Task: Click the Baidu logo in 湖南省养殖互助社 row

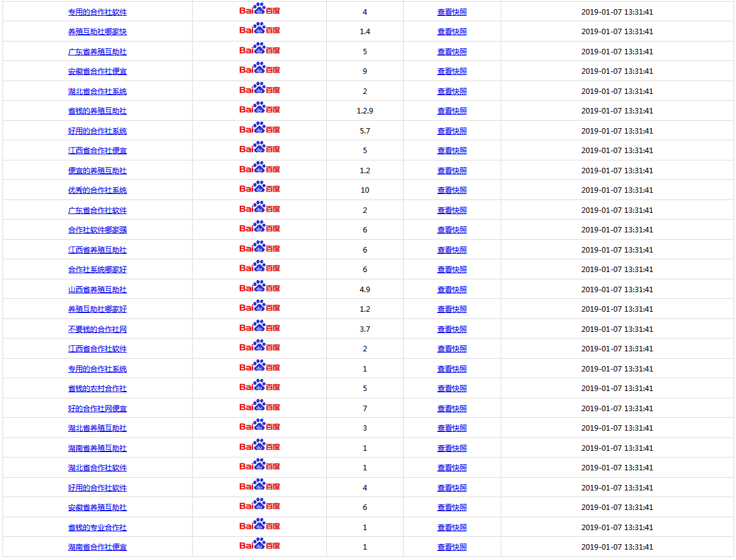Action: coord(260,446)
